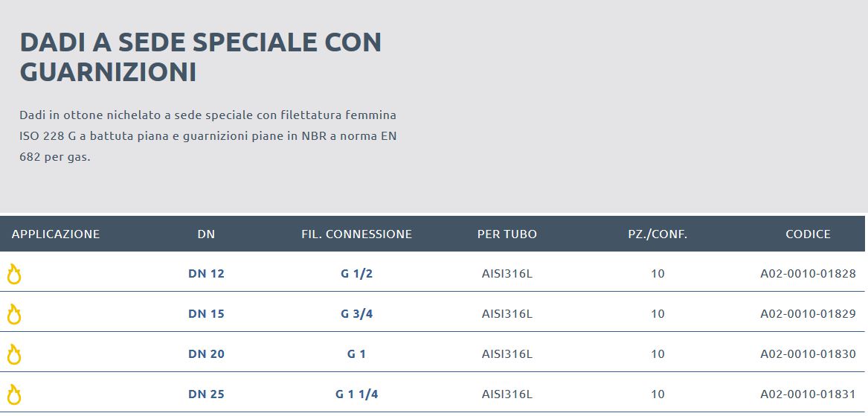The width and height of the screenshot is (868, 416).
Task: Open the DN 12 product link
Action: tap(206, 274)
